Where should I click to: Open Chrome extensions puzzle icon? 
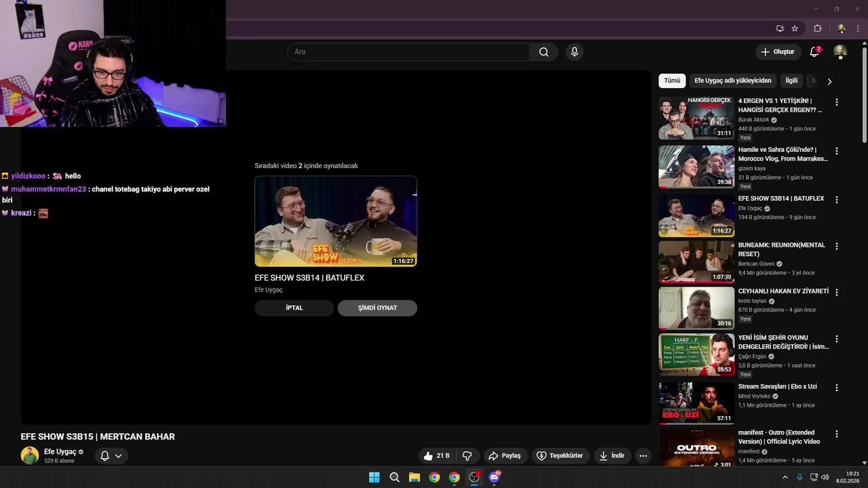click(817, 28)
